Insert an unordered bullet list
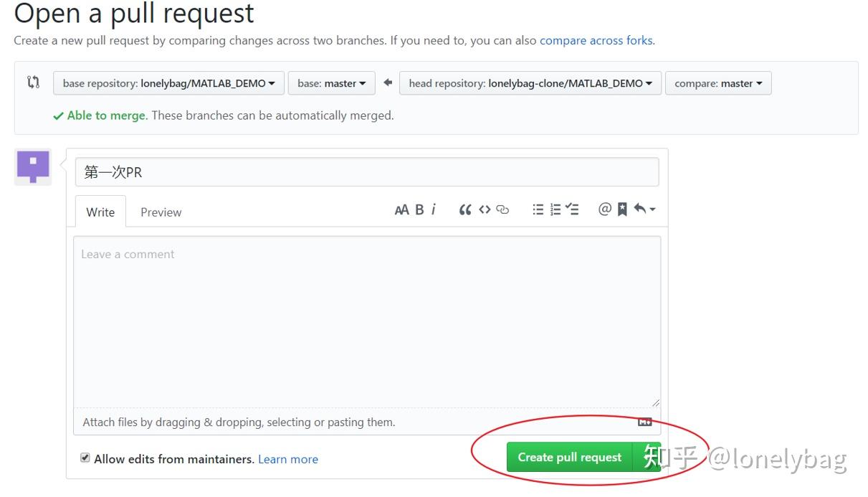Image resolution: width=868 pixels, height=497 pixels. (538, 209)
